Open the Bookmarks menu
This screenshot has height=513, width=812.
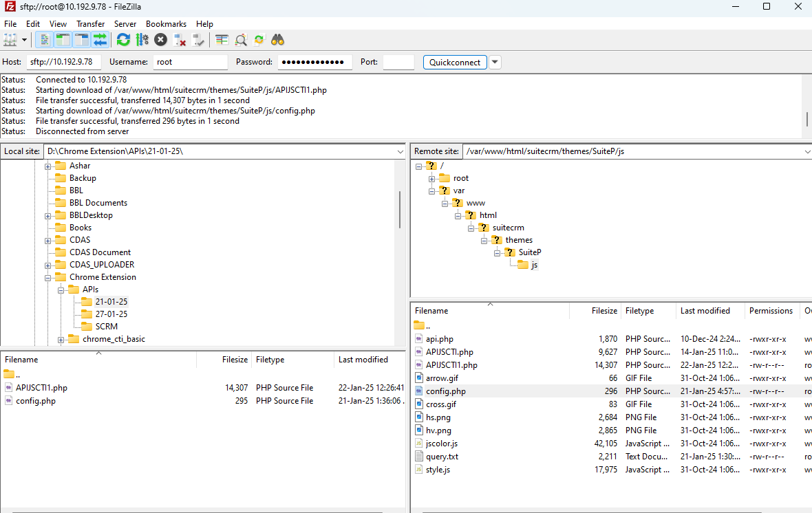[166, 23]
